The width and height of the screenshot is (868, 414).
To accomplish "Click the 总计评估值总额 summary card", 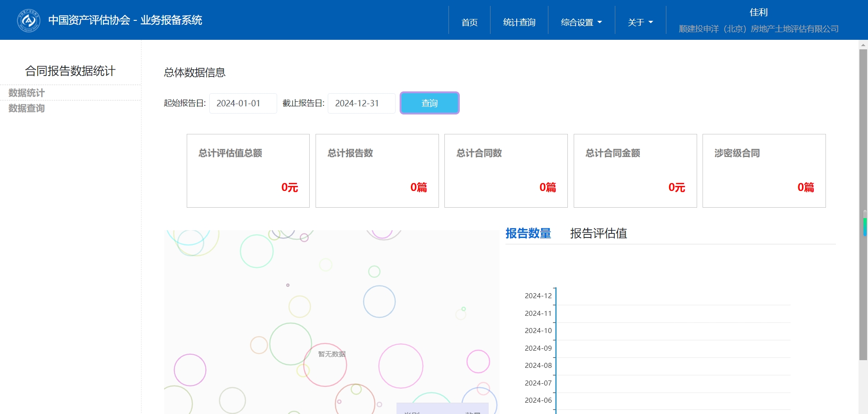I will 248,171.
